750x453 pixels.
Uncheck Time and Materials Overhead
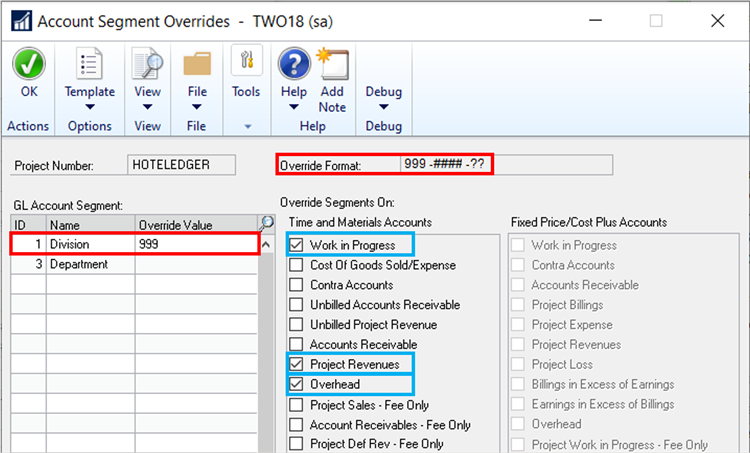tap(296, 384)
